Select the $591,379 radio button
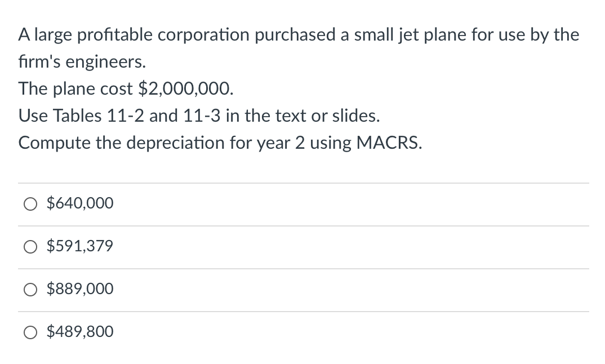 [31, 247]
